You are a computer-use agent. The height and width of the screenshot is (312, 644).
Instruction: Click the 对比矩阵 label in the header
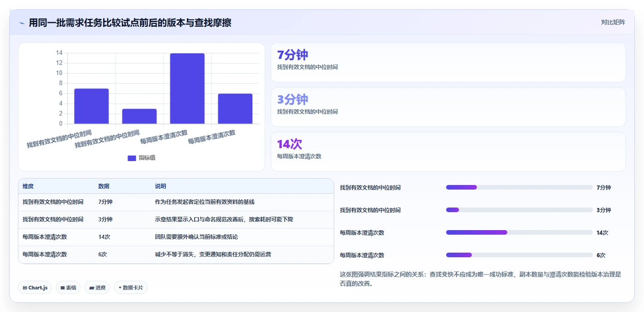(x=613, y=22)
